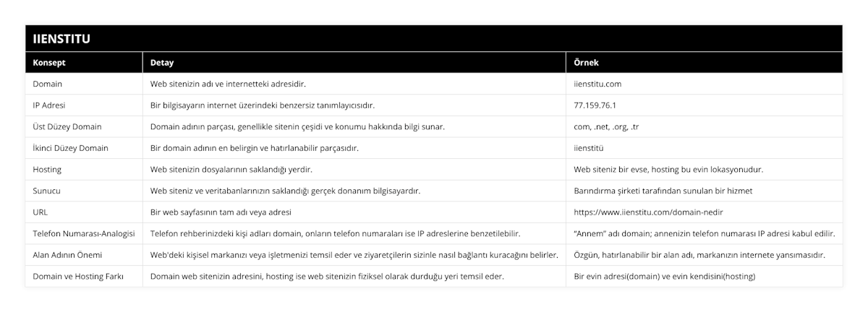Click the Örnek column header
The height and width of the screenshot is (312, 868).
coord(585,63)
